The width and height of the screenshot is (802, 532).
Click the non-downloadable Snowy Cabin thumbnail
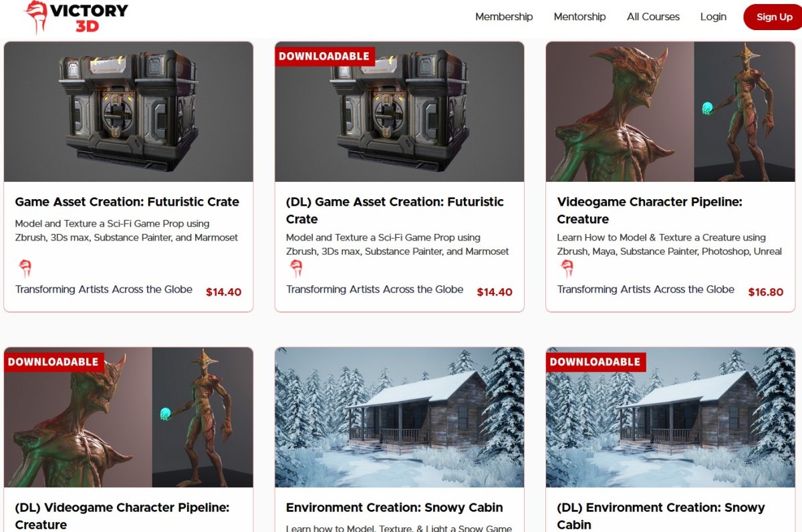tap(400, 417)
